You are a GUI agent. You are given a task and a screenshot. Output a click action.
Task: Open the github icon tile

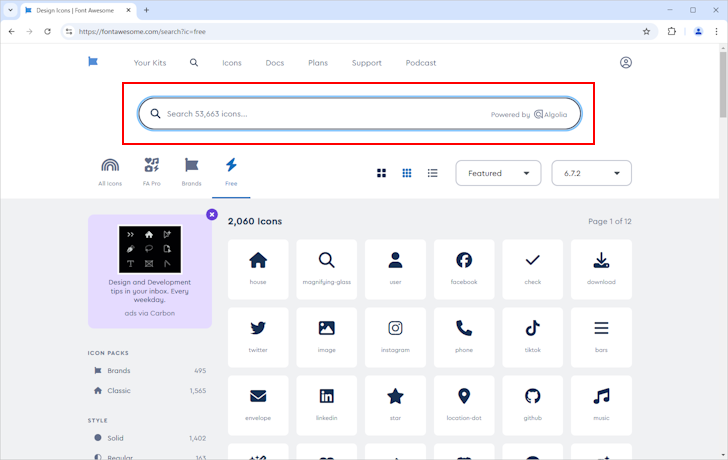tap(533, 405)
